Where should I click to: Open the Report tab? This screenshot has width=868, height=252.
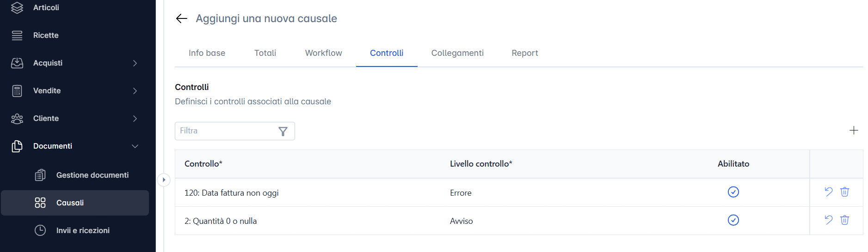point(524,53)
